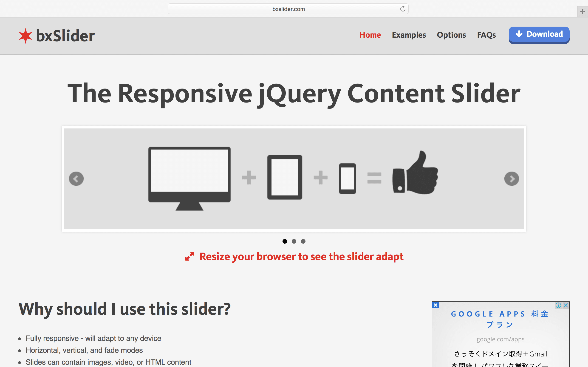Open the Examples navigation menu item
The width and height of the screenshot is (588, 367).
(409, 35)
